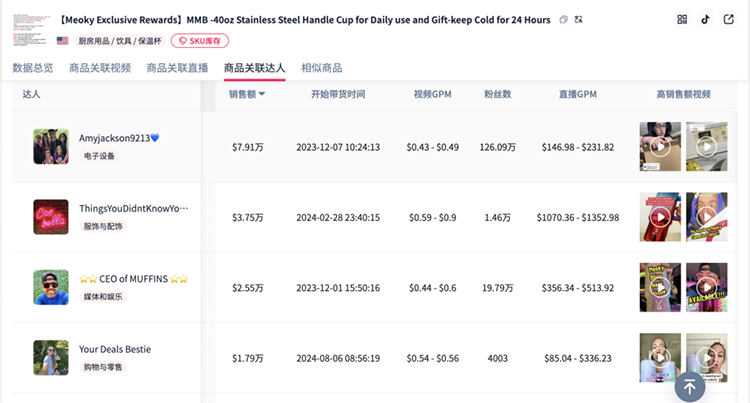This screenshot has height=403, width=750.
Task: Play Amyjackson9213's first top-selling video
Action: [660, 146]
